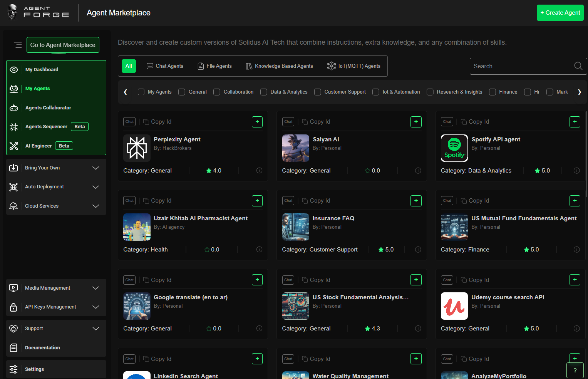Click the search magnifier icon

tap(578, 66)
